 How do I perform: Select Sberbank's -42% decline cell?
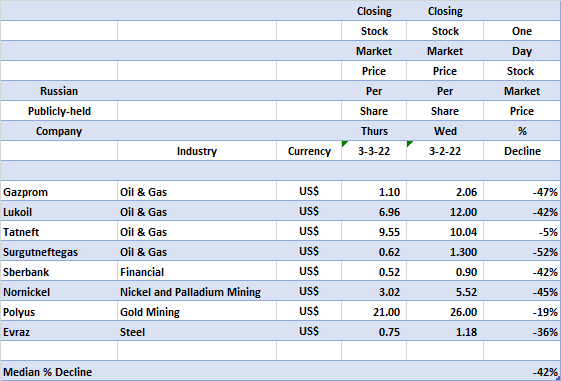click(522, 272)
